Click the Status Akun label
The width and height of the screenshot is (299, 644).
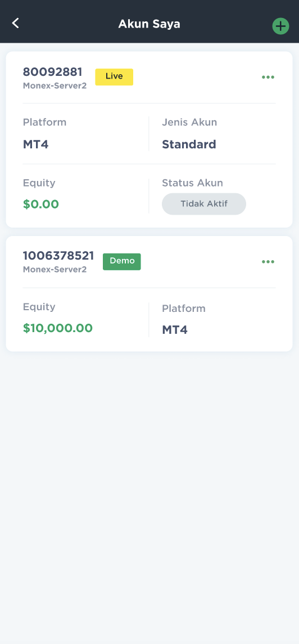(x=192, y=183)
